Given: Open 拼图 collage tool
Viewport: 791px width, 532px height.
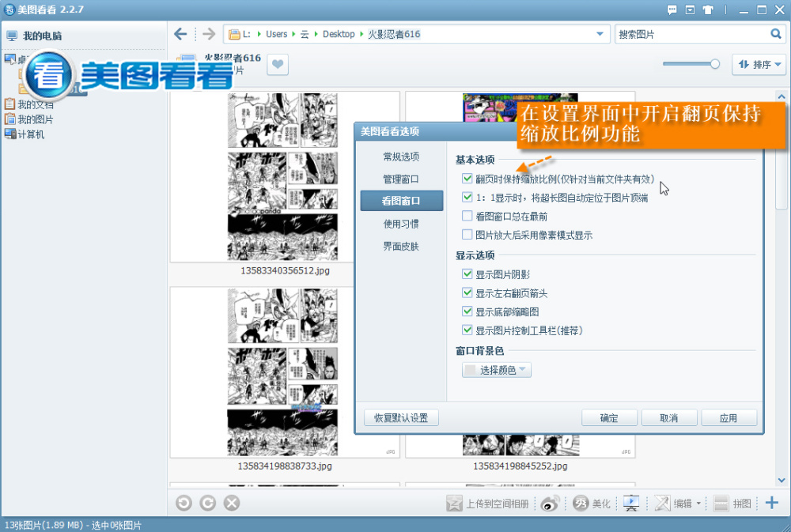Looking at the screenshot, I should click(x=732, y=504).
